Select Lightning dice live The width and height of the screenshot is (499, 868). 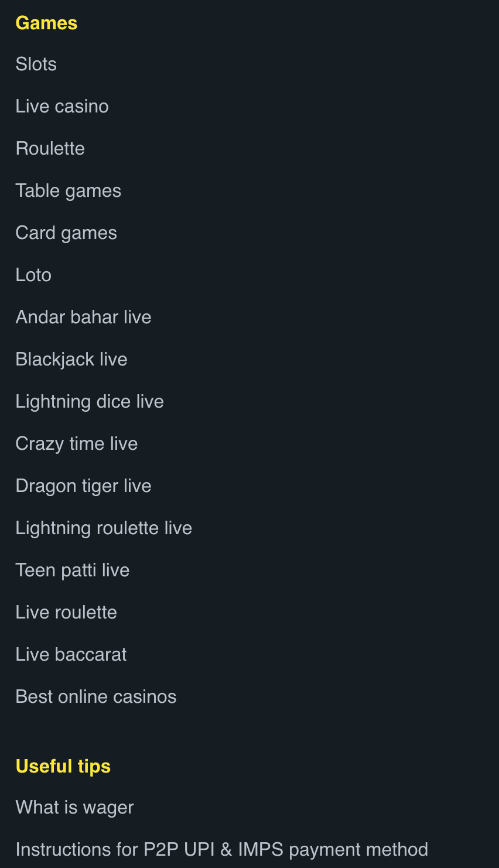[90, 401]
